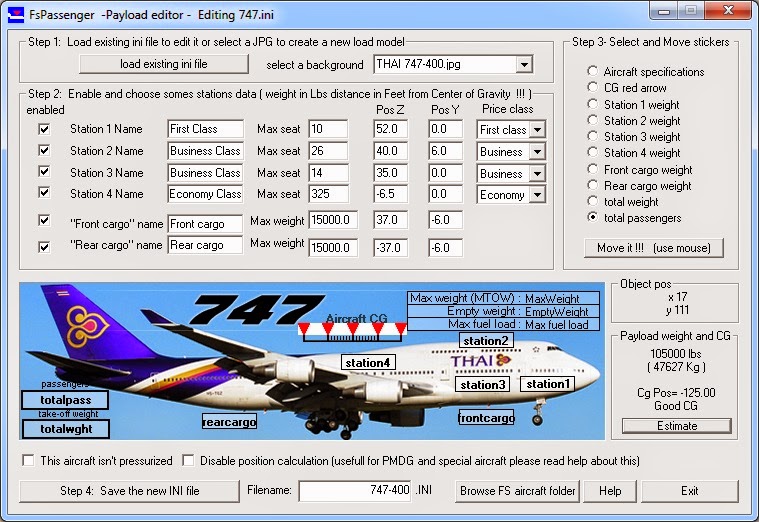The height and width of the screenshot is (522, 759).
Task: Click Station 1 Pos Z field 52.0
Action: click(391, 129)
